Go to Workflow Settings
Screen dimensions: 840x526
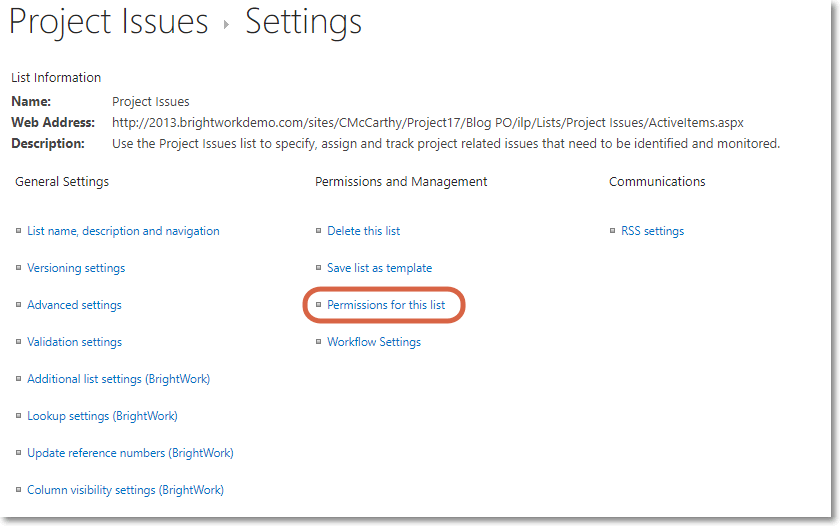[374, 342]
